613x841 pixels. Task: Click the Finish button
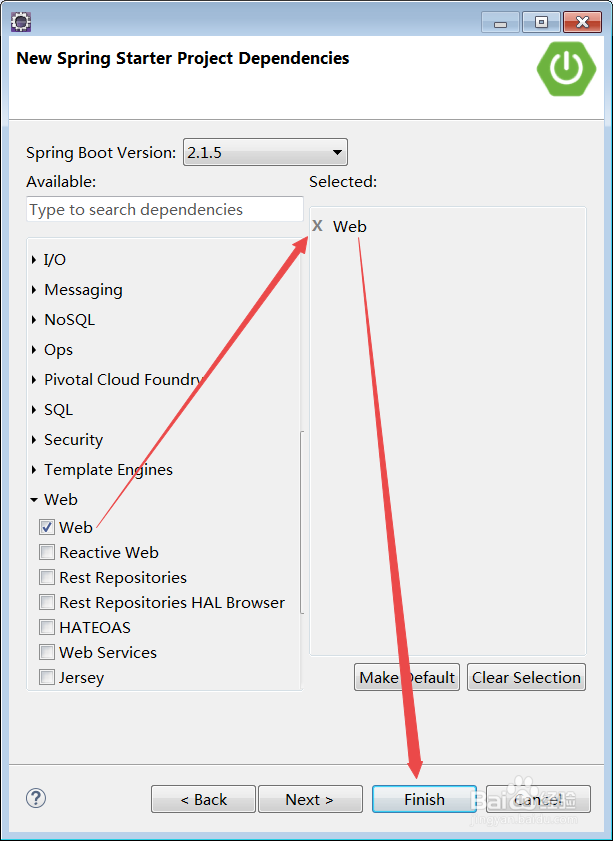pos(424,799)
